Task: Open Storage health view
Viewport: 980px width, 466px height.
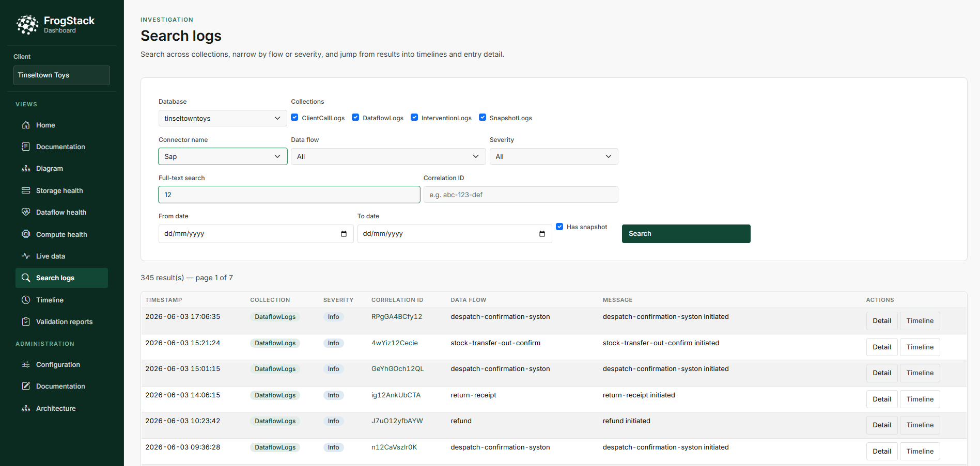Action: click(x=61, y=190)
